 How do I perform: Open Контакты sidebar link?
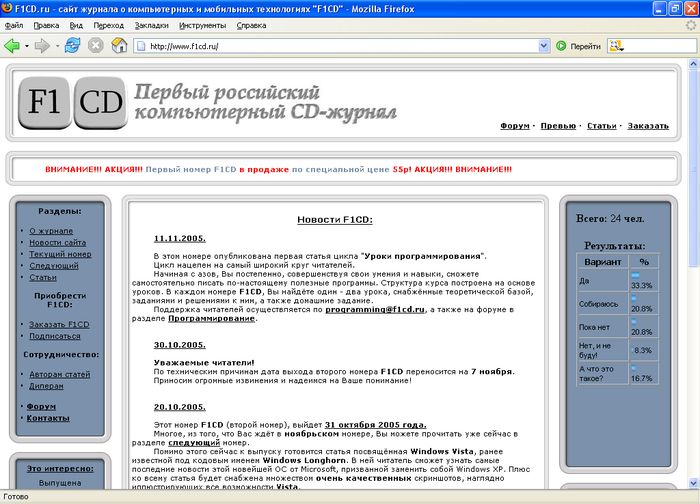tap(48, 418)
